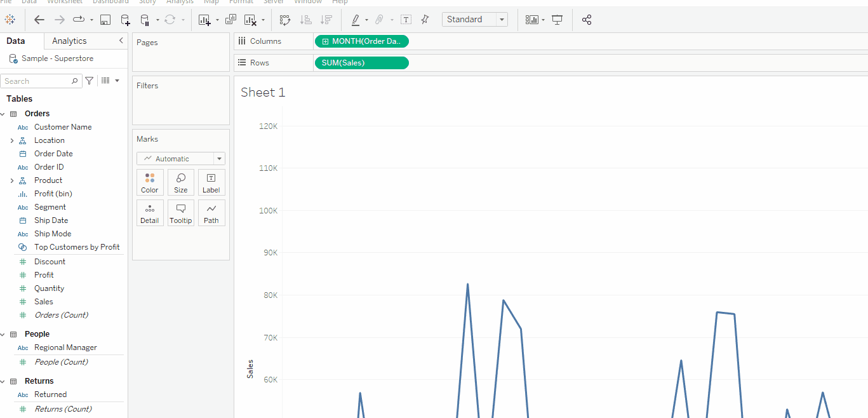868x418 pixels.
Task: Click the Save workbook icon
Action: [x=105, y=20]
